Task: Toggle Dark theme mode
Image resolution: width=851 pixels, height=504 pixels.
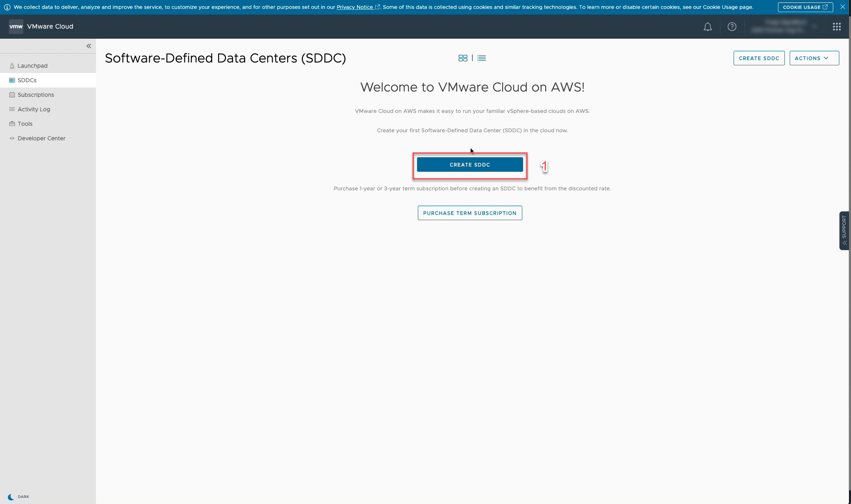Action: tap(19, 497)
